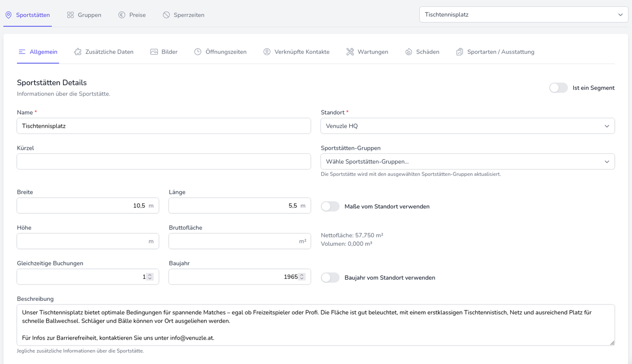Open the Tischtennisplatz selector dropdown at top
Screen dimensions: 632x364
[524, 14]
